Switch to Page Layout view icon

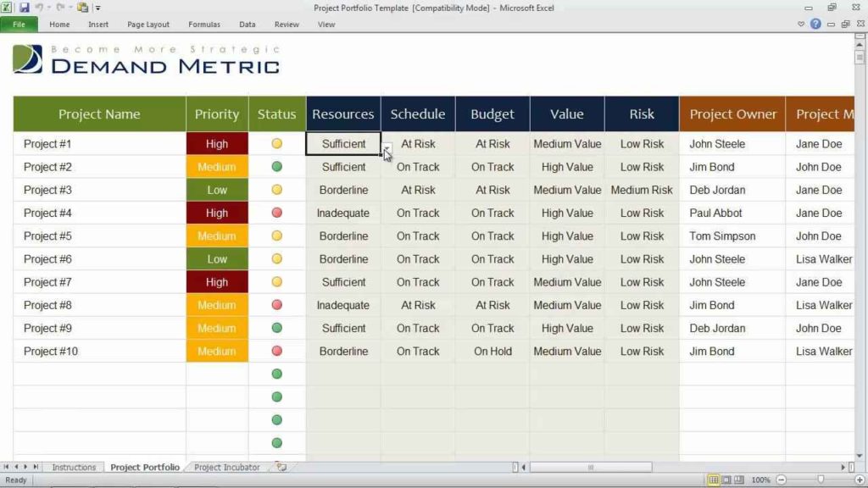pyautogui.click(x=726, y=479)
